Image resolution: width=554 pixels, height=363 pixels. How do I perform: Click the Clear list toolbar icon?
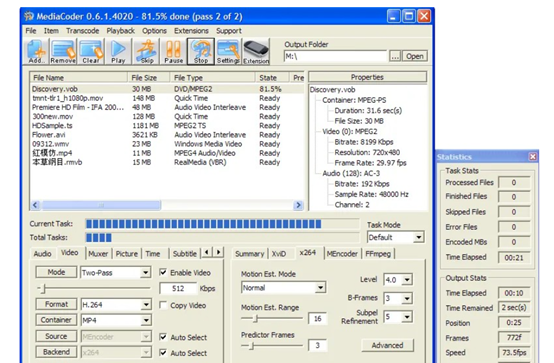tap(91, 52)
